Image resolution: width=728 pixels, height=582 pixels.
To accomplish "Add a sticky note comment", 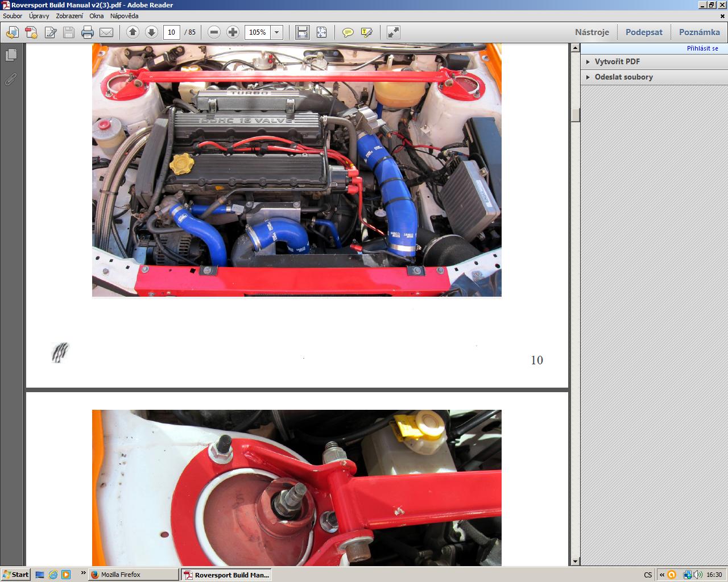I will [348, 32].
